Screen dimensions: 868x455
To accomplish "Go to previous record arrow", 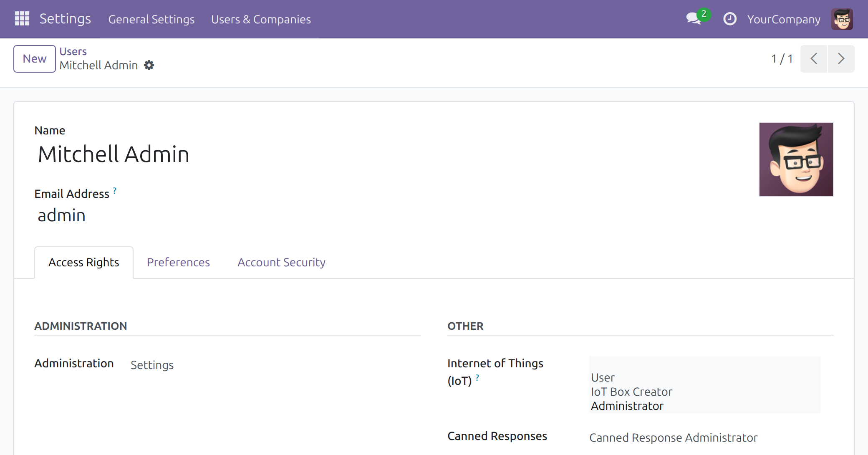I will tap(814, 59).
